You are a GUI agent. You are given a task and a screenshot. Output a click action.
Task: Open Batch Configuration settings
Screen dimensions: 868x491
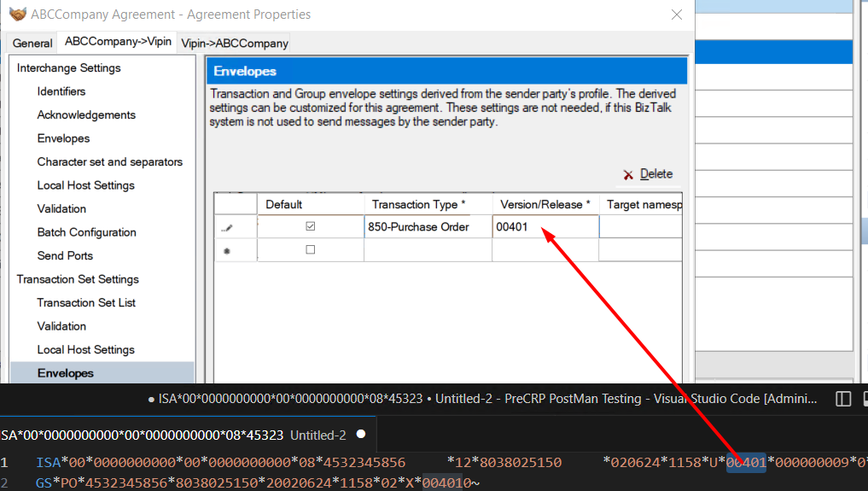point(86,232)
